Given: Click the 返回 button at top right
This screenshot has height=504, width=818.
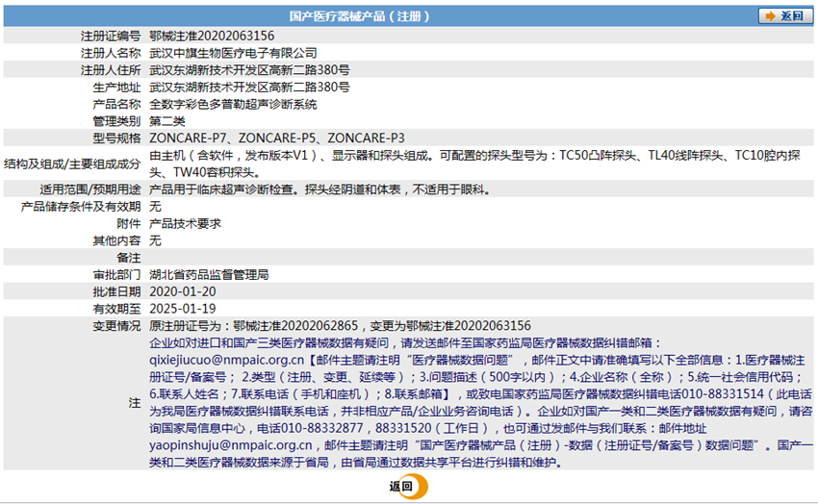Looking at the screenshot, I should (785, 16).
